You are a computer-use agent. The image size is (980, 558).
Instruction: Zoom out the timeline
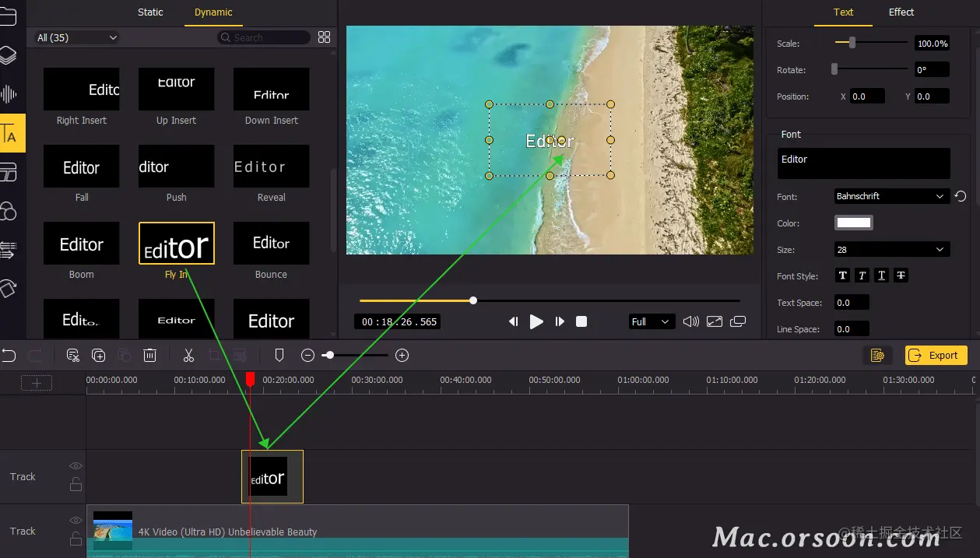[307, 356]
